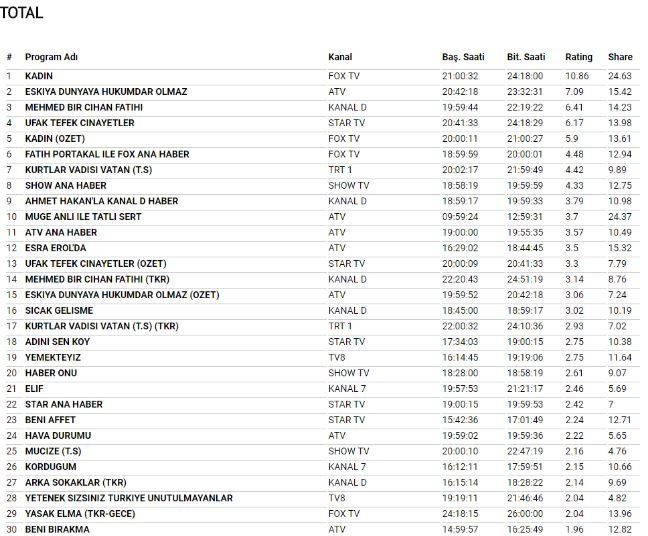
Task: Click the Program Adı column header
Action: pos(51,57)
